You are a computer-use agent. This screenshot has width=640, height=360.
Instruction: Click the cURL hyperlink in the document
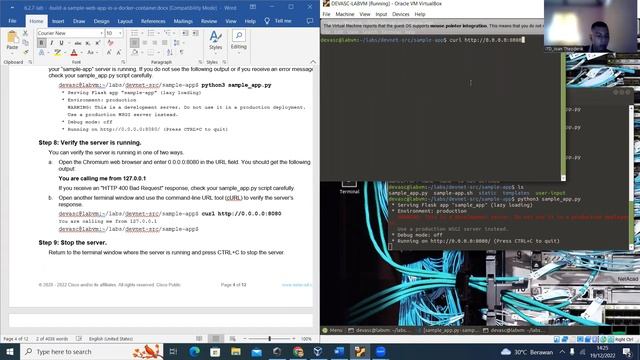point(233,198)
